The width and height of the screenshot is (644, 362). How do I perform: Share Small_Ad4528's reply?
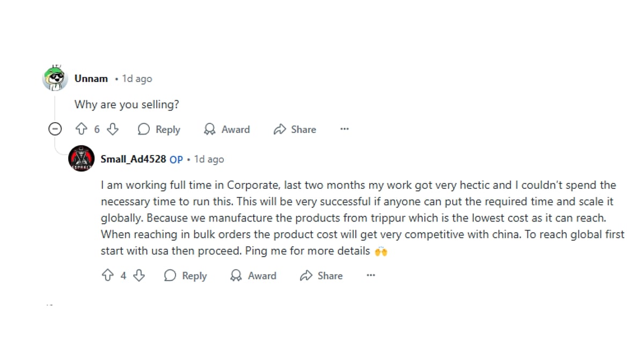321,276
